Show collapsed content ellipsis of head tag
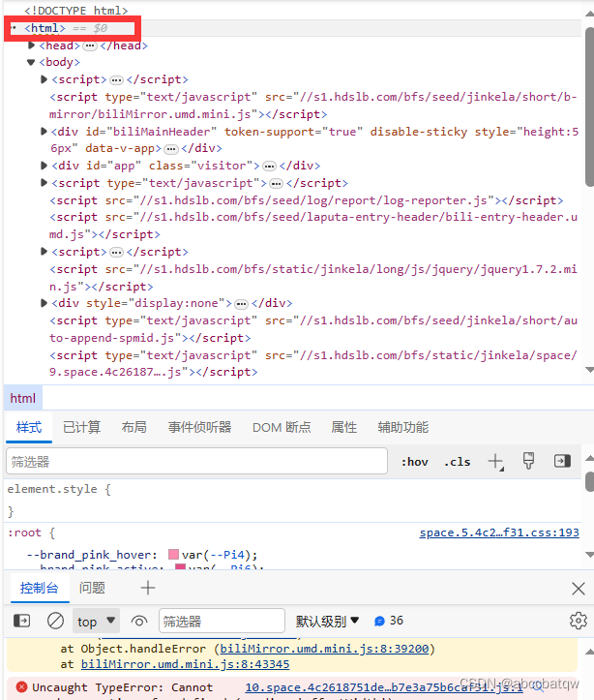The height and width of the screenshot is (700, 594). pyautogui.click(x=90, y=46)
